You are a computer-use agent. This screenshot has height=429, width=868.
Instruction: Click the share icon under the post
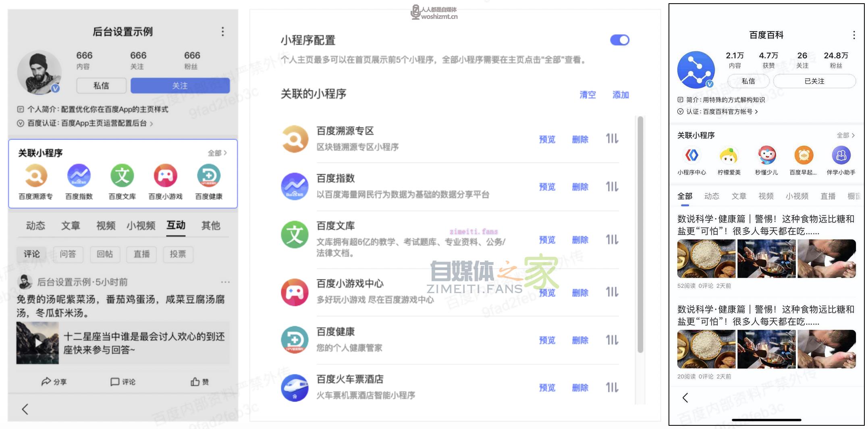(x=46, y=381)
